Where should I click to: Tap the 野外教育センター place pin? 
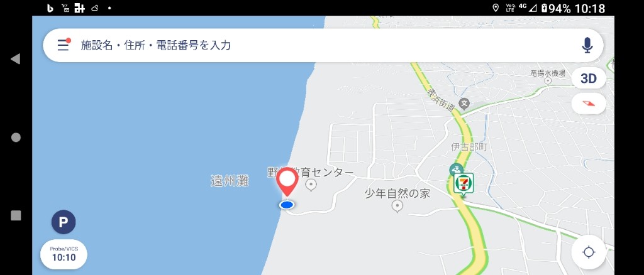[311, 185]
